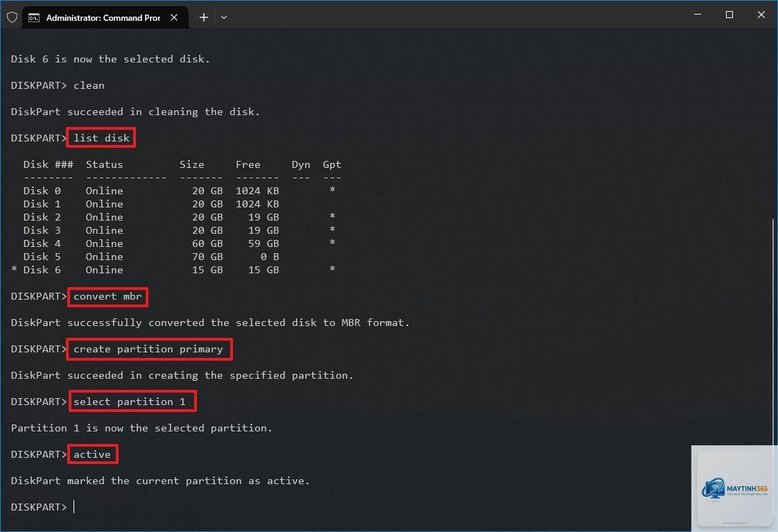The width and height of the screenshot is (778, 532).
Task: Minimize the terminal window
Action: click(x=698, y=15)
